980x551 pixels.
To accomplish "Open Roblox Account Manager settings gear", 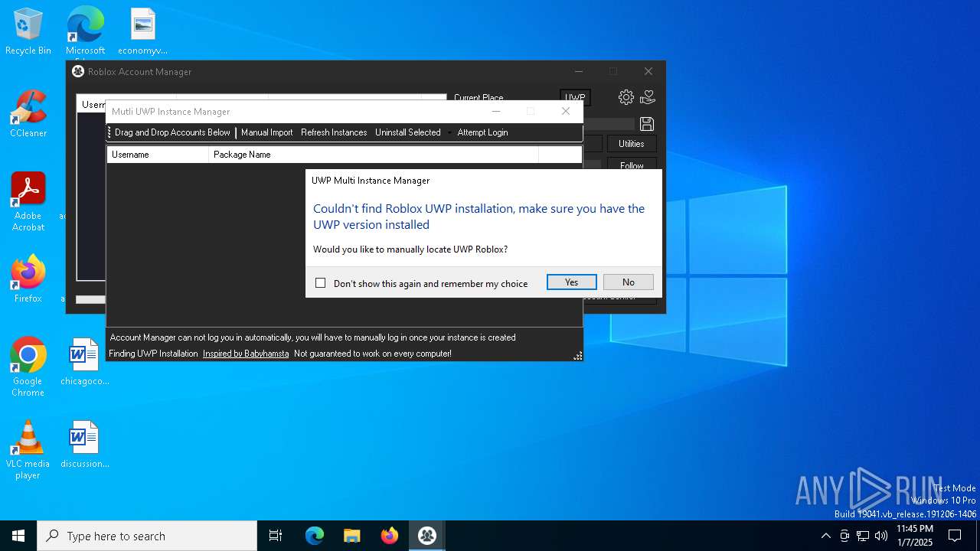I will coord(626,97).
